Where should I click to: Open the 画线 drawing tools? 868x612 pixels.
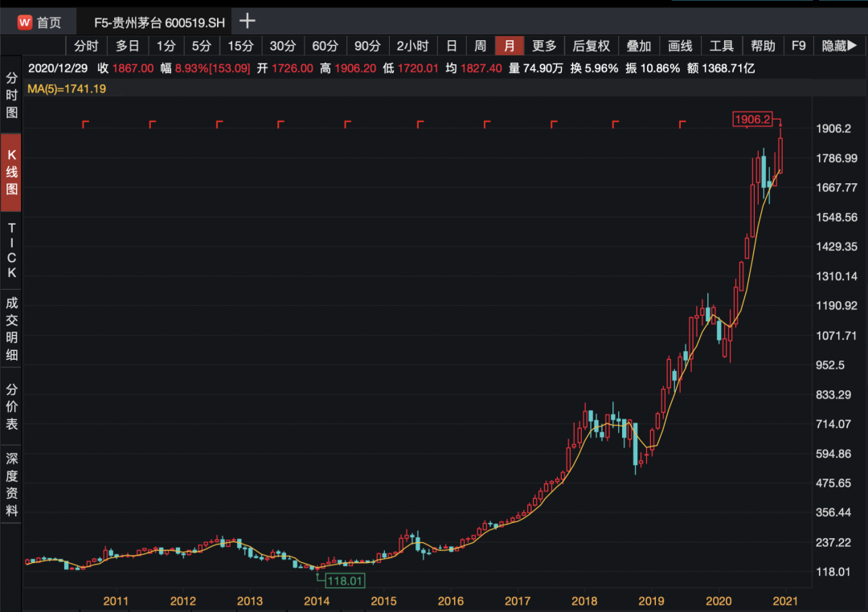point(681,46)
